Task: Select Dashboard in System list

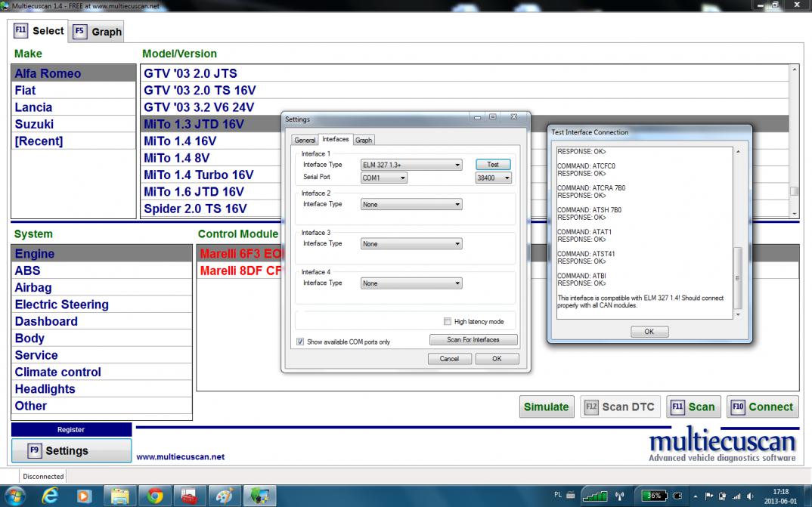Action: point(101,321)
